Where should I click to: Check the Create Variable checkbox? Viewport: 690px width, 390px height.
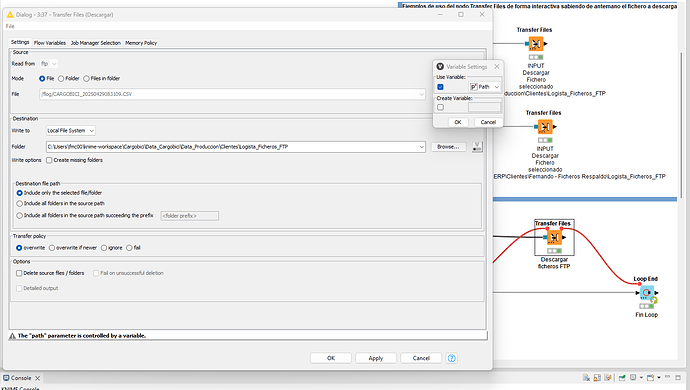tap(440, 107)
